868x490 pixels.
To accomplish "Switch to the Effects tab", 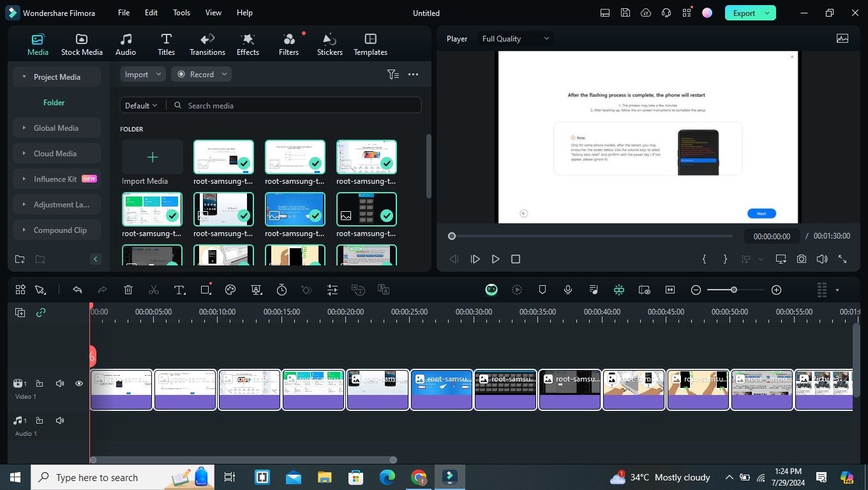I will [x=248, y=45].
